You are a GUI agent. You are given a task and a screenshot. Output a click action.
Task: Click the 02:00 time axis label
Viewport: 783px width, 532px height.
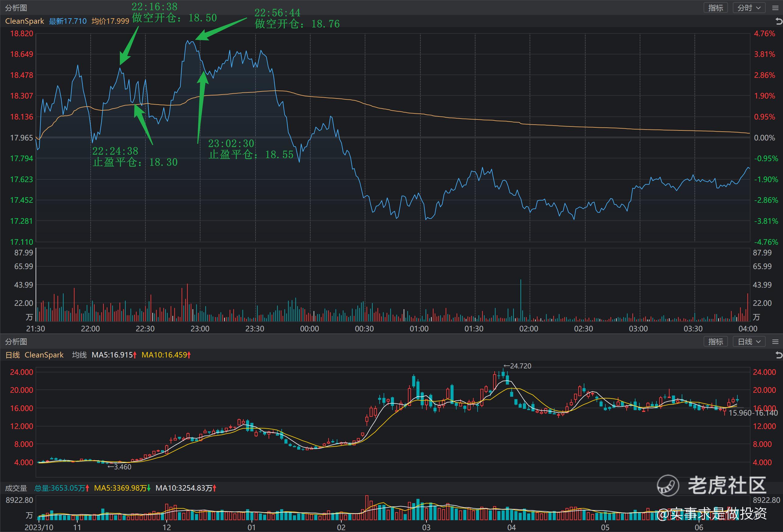pyautogui.click(x=529, y=329)
